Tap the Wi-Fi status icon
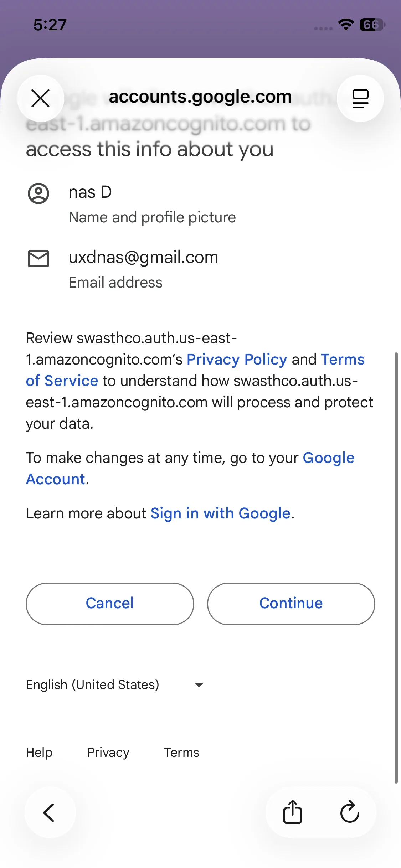401x868 pixels. coord(346,24)
